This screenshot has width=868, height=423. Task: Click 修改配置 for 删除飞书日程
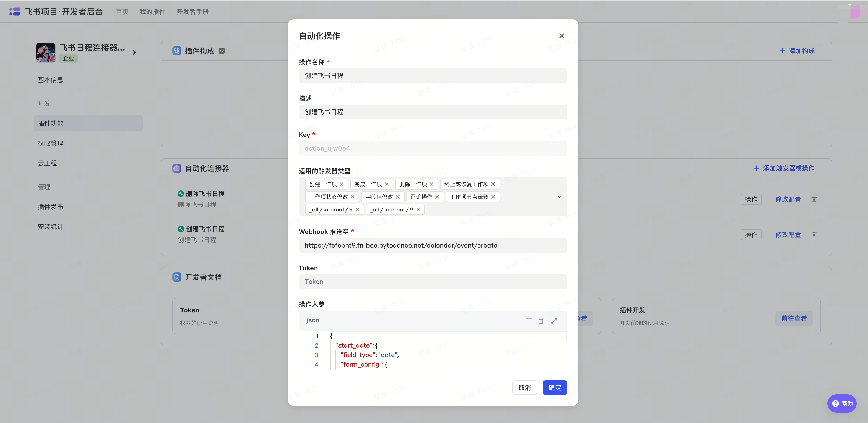pyautogui.click(x=788, y=199)
